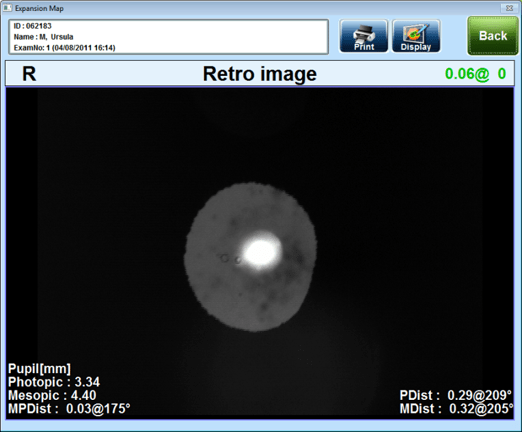The height and width of the screenshot is (432, 522).
Task: Click the Photopic 3.34 pupil value
Action: click(x=54, y=382)
